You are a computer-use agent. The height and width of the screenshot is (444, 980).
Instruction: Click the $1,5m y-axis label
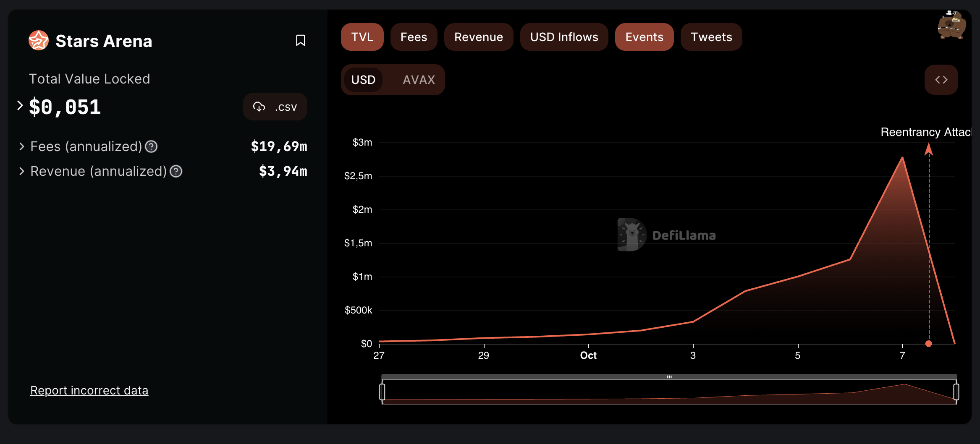[358, 243]
